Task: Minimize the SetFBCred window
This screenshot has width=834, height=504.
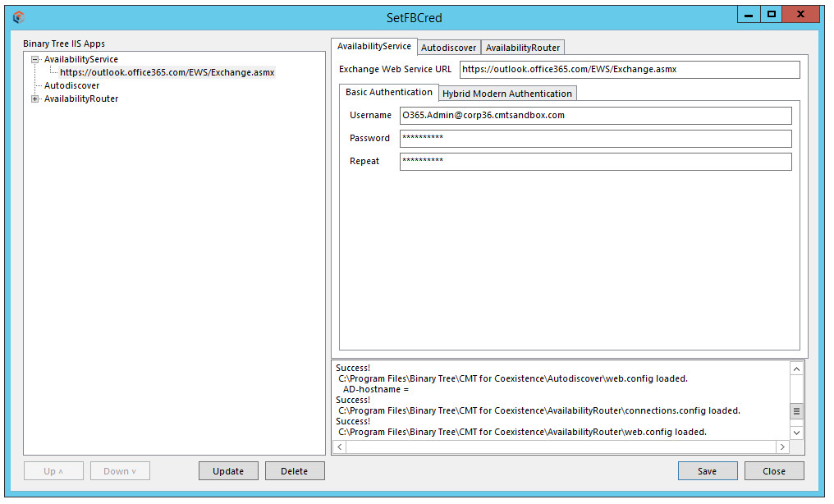Action: point(749,14)
